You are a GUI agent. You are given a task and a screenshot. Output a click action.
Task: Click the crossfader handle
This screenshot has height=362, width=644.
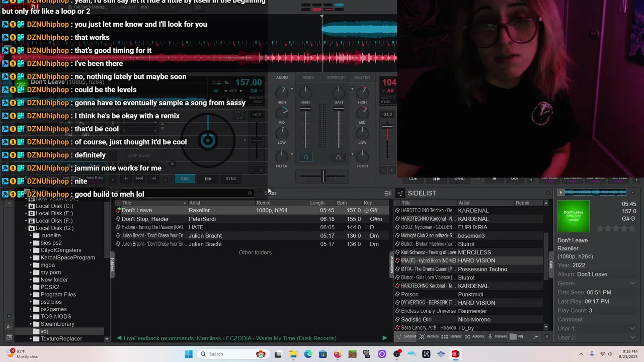coord(324,176)
